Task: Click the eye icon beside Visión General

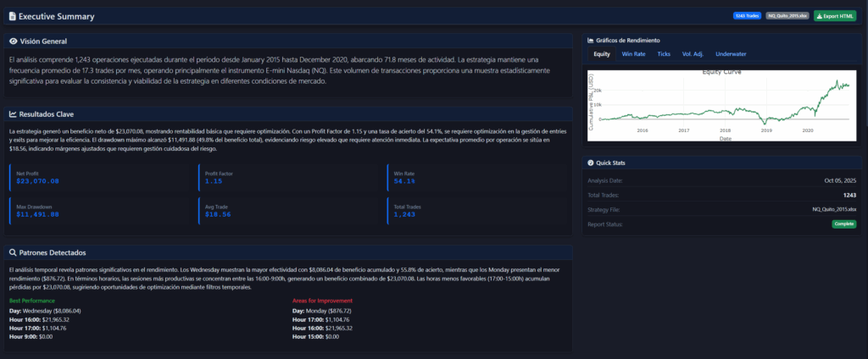Action: point(13,41)
